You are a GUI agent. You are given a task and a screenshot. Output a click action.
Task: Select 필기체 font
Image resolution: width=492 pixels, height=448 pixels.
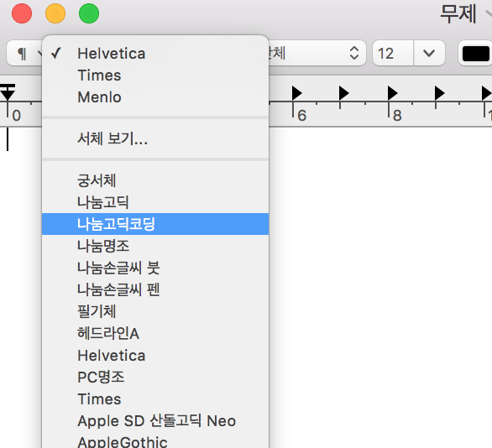155,311
